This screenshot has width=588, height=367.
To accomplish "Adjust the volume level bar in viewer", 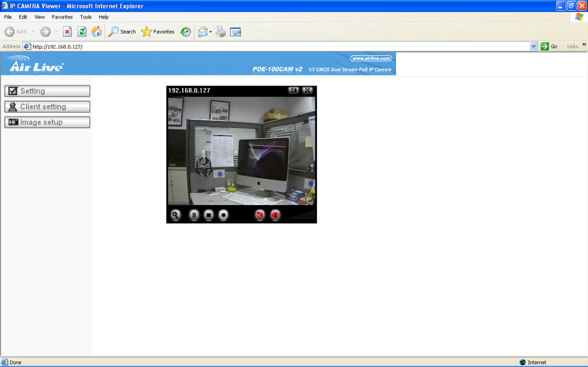I will [303, 216].
